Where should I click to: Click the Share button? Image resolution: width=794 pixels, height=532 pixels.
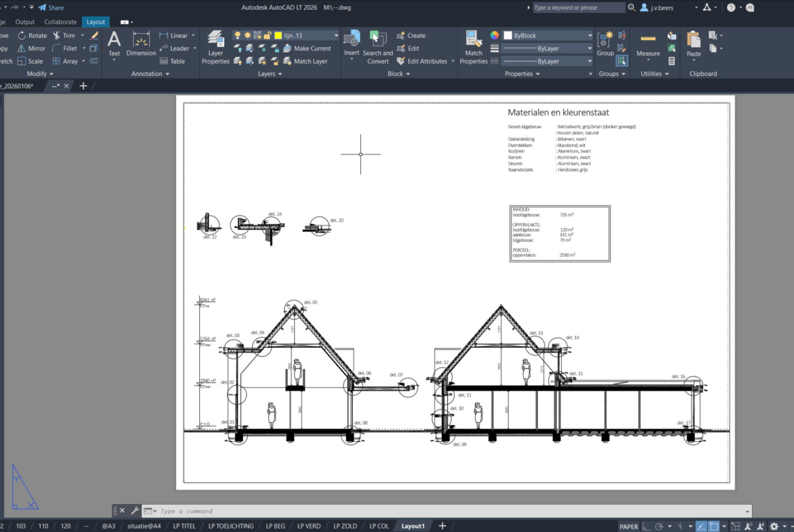(x=51, y=8)
